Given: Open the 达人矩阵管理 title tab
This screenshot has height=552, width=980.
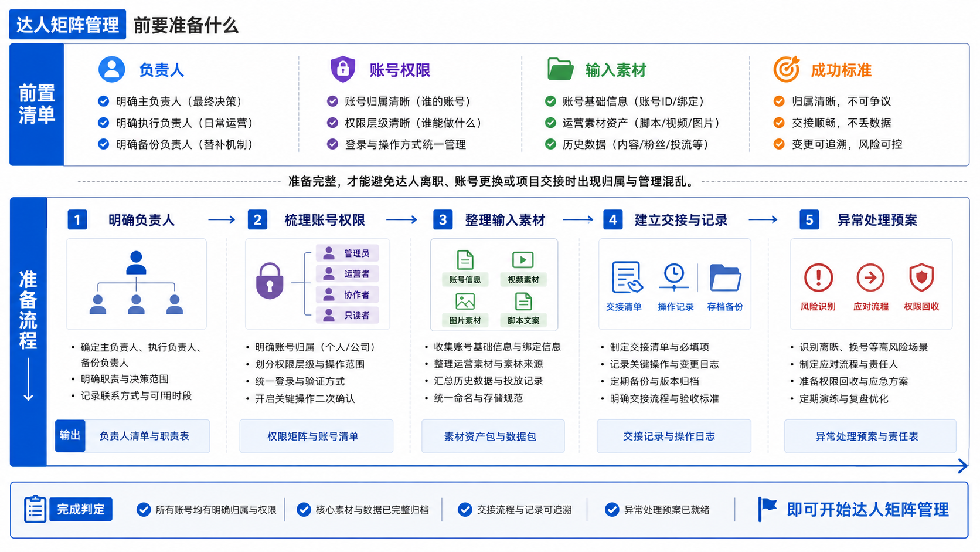Looking at the screenshot, I should point(67,25).
